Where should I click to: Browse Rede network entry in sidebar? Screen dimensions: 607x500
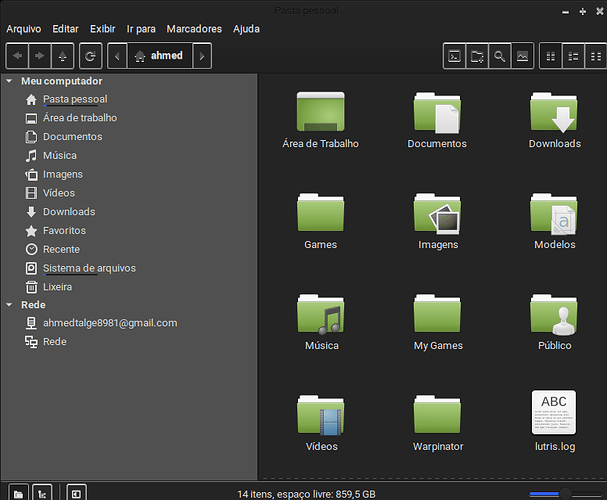(55, 342)
